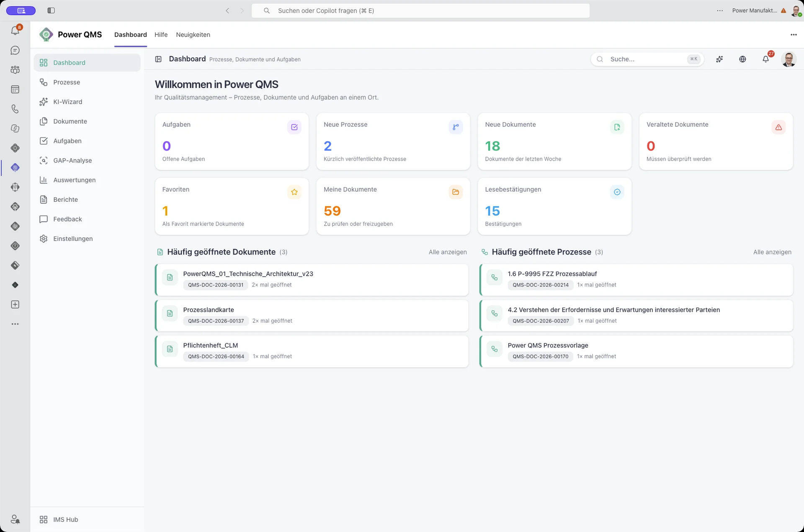This screenshot has height=532, width=804.
Task: Open GAP-Analyse in the sidebar
Action: click(x=87, y=160)
